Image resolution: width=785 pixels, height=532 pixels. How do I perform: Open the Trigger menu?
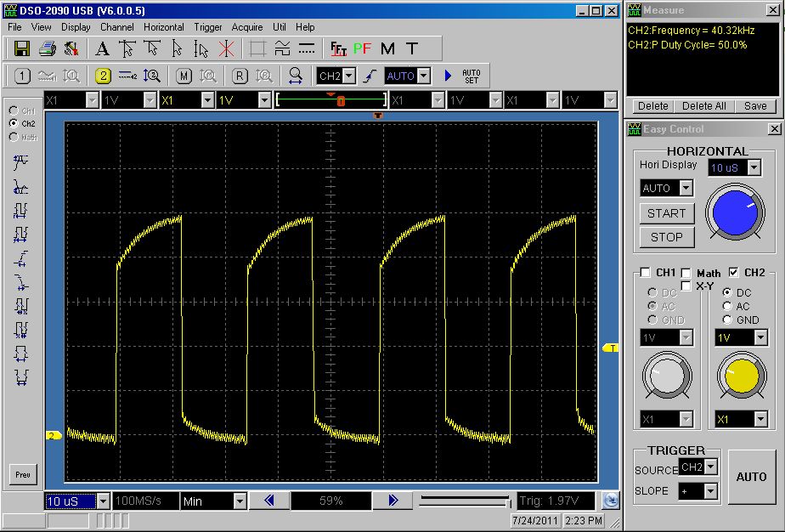207,27
